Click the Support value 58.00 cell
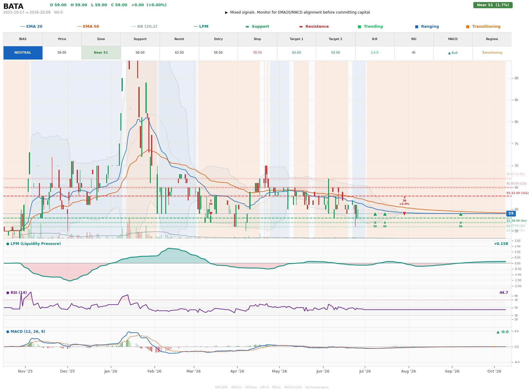The width and height of the screenshot is (532, 392). click(140, 53)
